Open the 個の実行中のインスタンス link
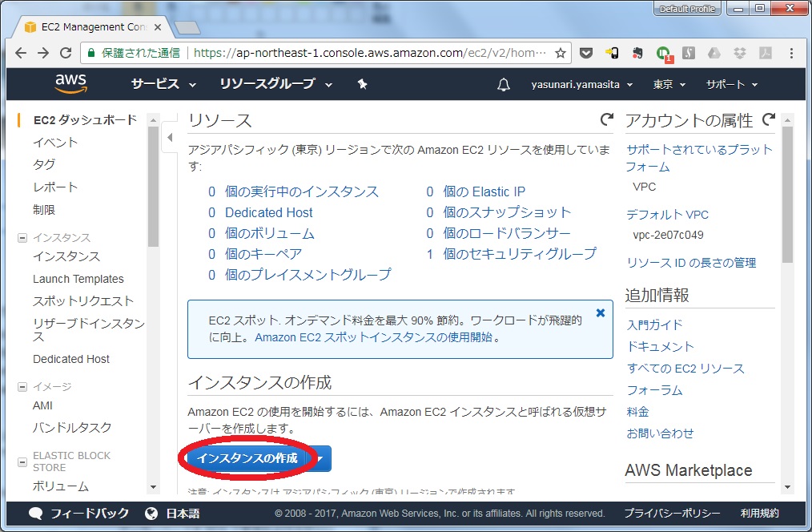812x532 pixels. (301, 191)
